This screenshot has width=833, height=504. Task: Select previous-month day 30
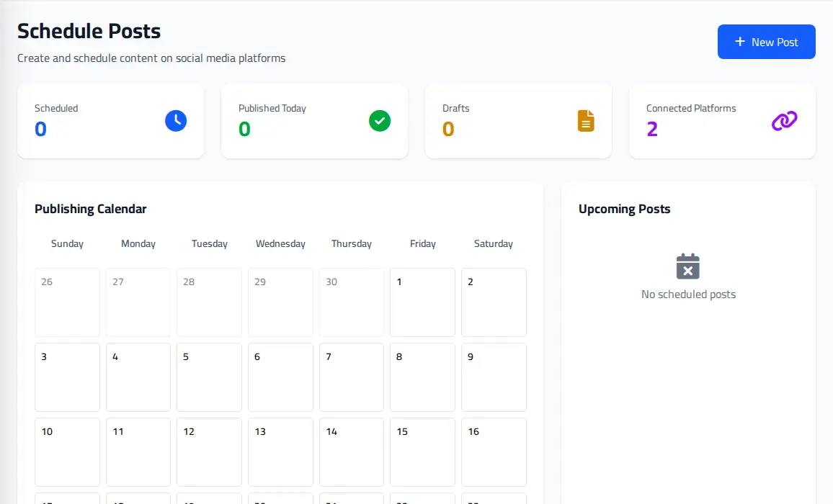[352, 302]
